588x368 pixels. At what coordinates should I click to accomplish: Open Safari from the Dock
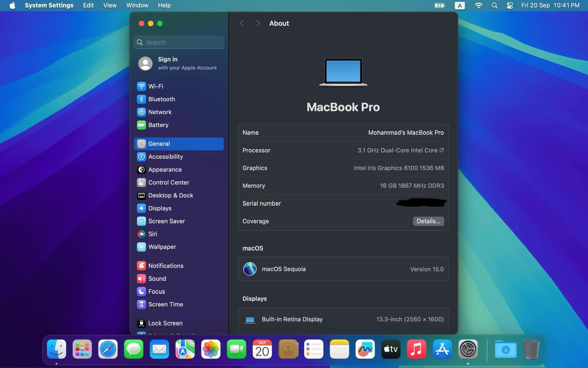(x=108, y=349)
